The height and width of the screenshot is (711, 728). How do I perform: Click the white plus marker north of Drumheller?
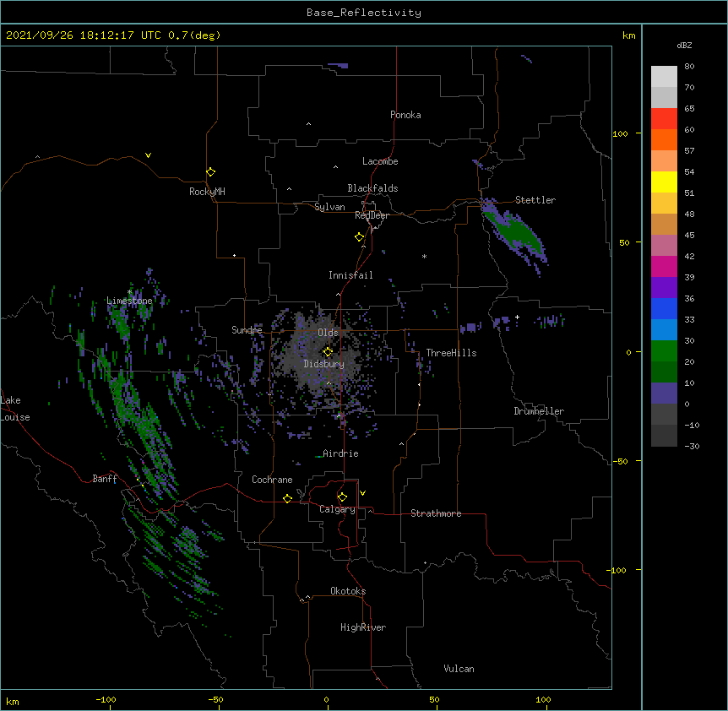517,317
